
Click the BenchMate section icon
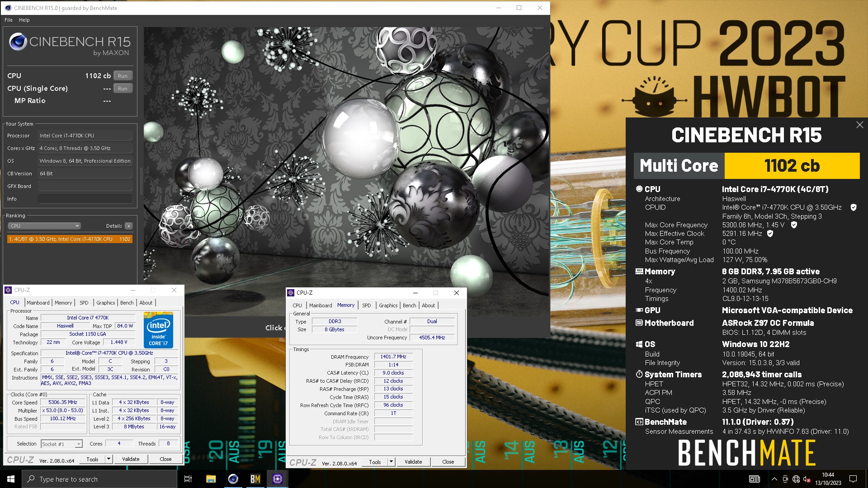[x=639, y=422]
